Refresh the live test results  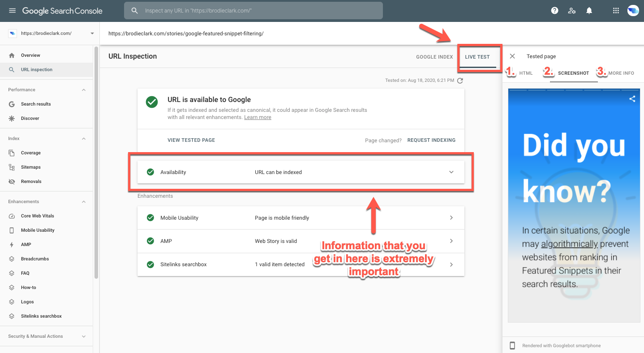(x=460, y=81)
